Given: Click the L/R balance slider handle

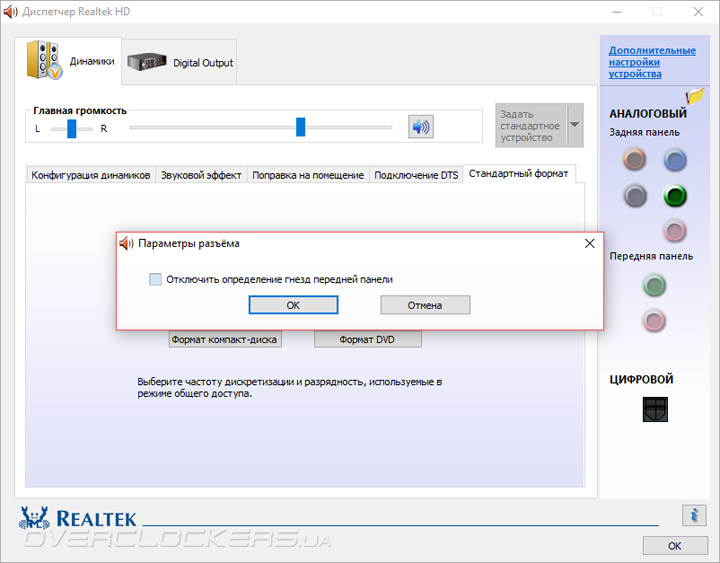Looking at the screenshot, I should click(72, 129).
